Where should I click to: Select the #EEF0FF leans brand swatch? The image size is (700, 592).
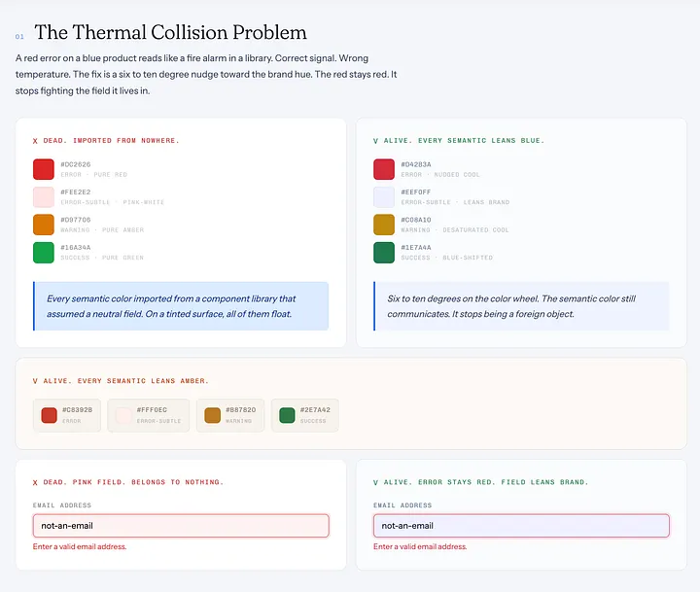[384, 197]
